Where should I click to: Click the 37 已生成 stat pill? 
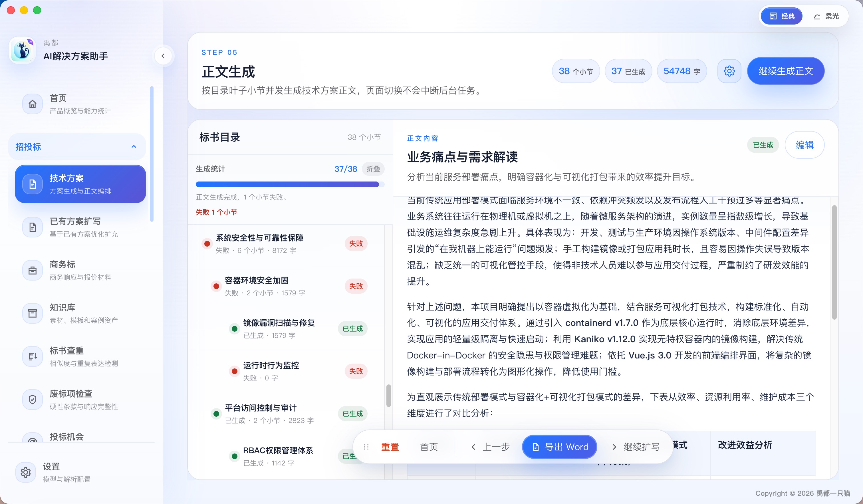(628, 71)
